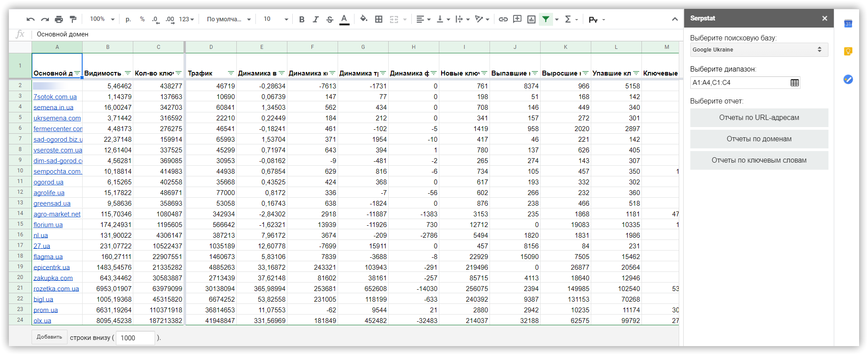This screenshot has width=868, height=355.
Task: Toggle italic formatting
Action: pyautogui.click(x=316, y=19)
